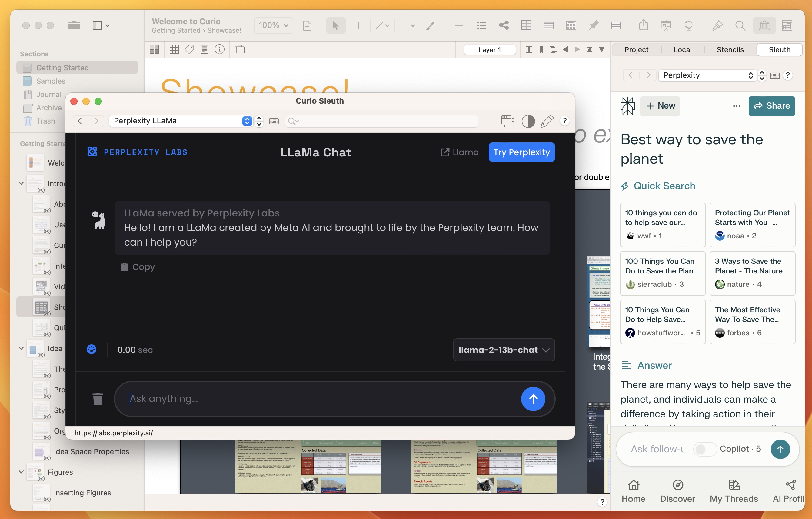Open the Archive section in sidebar
Screen dimensions: 812x519
42,108
